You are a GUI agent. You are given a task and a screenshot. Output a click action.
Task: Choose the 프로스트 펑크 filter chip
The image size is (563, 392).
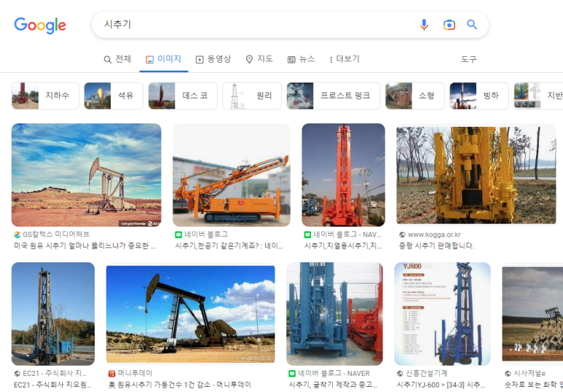(333, 95)
